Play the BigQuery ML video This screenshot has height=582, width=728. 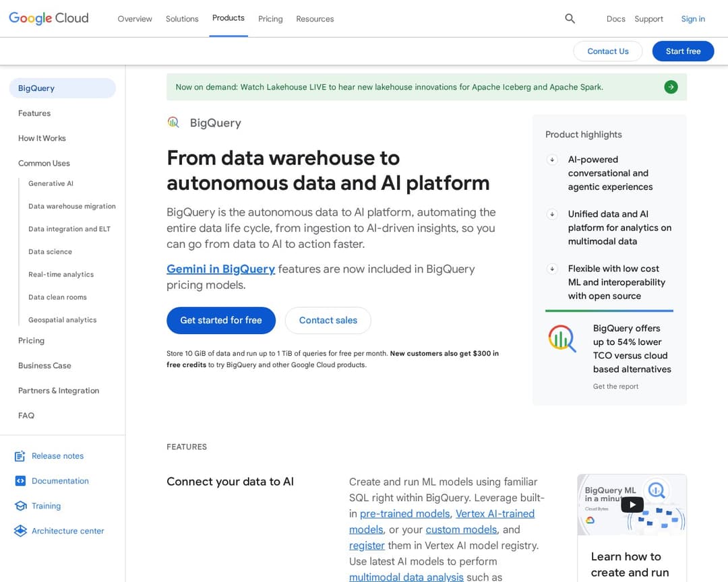632,505
